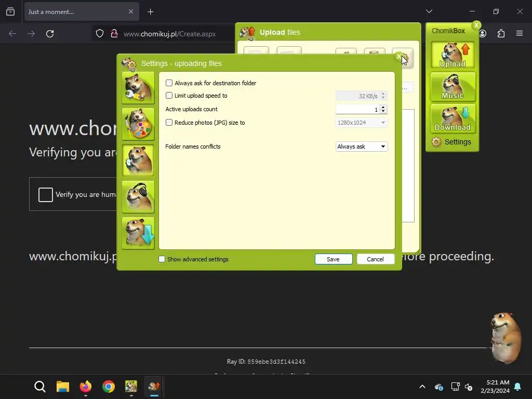This screenshot has width=532, height=399.
Task: Open Firefox application hamburger menu
Action: [520, 33]
